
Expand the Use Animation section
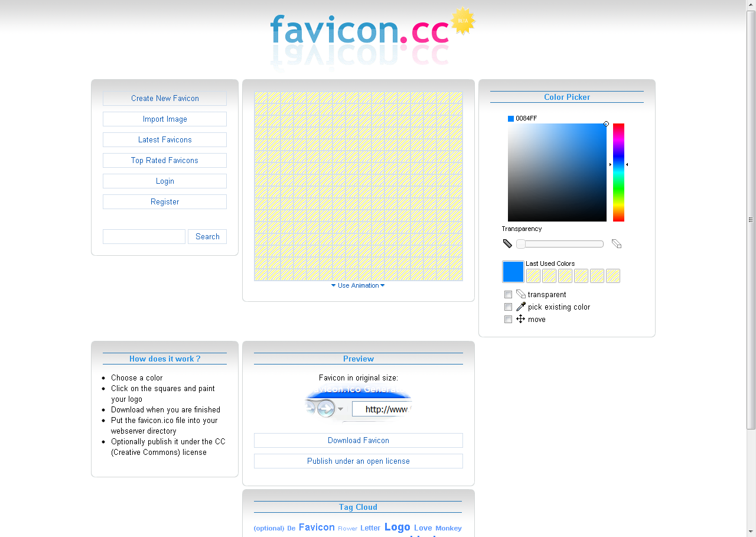click(358, 285)
